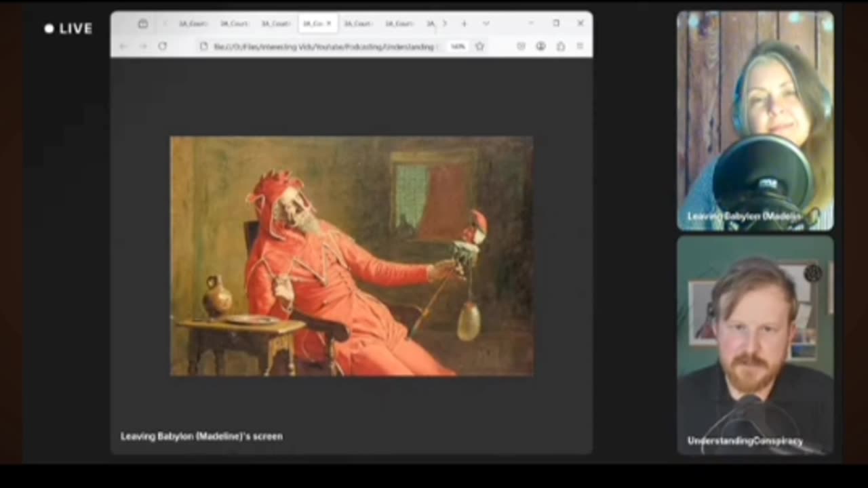Open a new browser tab with plus
Screen dimensions: 868x488
pyautogui.click(x=464, y=24)
